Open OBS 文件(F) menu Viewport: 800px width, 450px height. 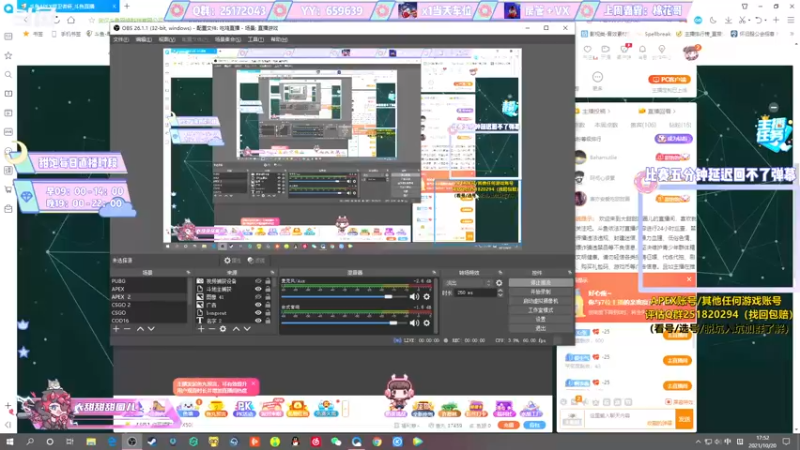[121, 39]
